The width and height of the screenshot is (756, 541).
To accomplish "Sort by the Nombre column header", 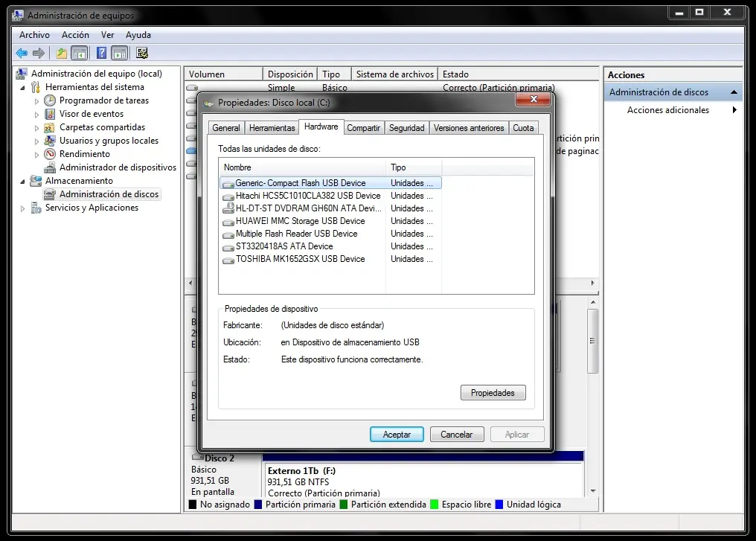I will click(x=302, y=167).
